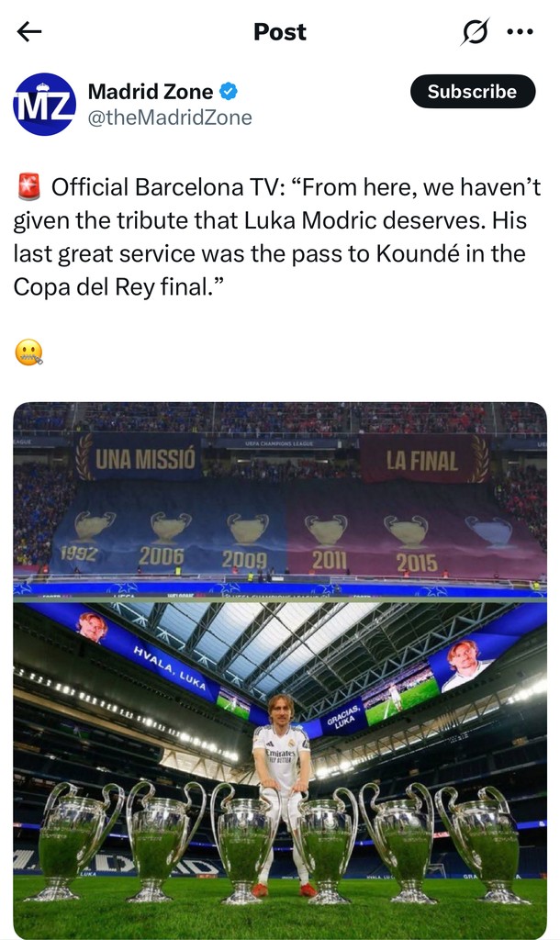Tap the zipper-mouth face emoji
The image size is (560, 940).
tap(28, 352)
